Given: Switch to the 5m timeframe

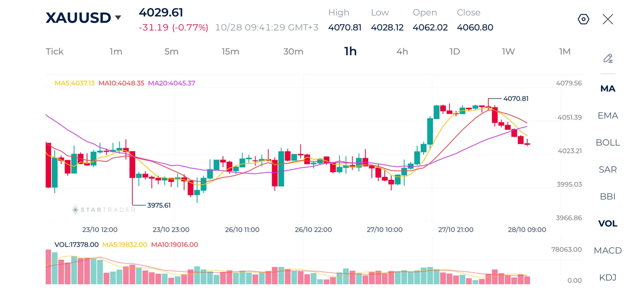Looking at the screenshot, I should point(171,51).
